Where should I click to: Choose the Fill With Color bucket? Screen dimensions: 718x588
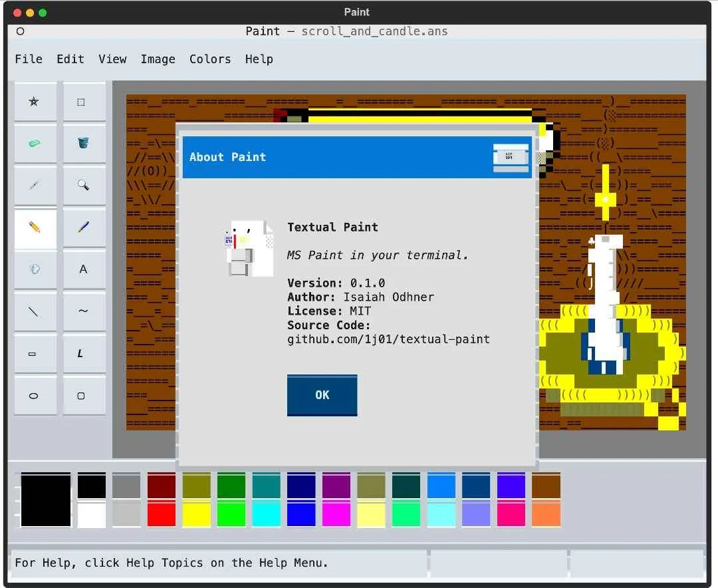[84, 144]
